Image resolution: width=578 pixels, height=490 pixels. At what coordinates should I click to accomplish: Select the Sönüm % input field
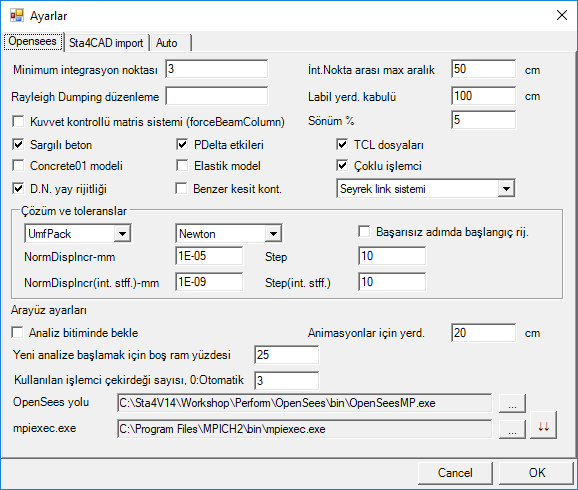(483, 120)
